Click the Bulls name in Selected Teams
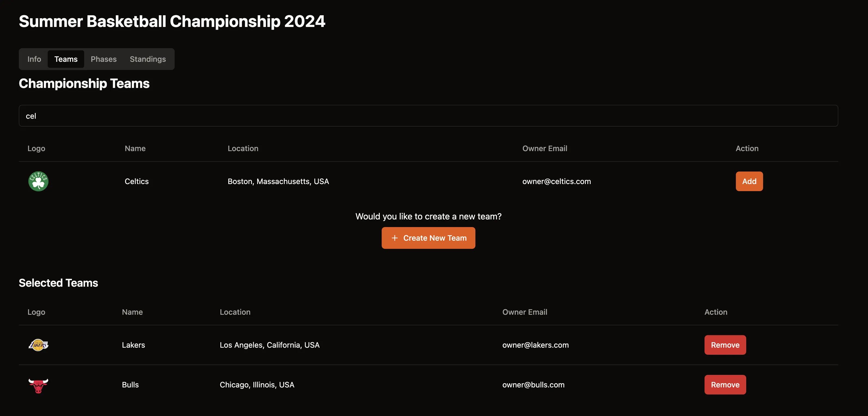 point(130,385)
